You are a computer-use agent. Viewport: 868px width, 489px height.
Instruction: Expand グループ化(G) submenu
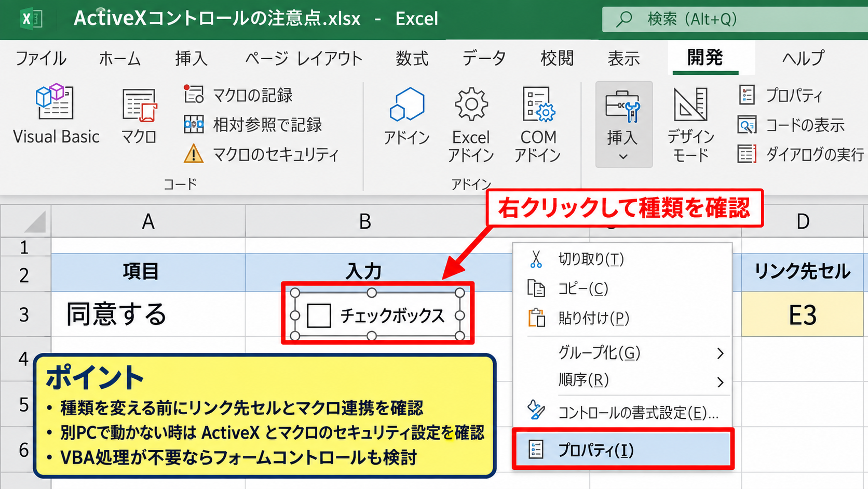[x=622, y=353]
